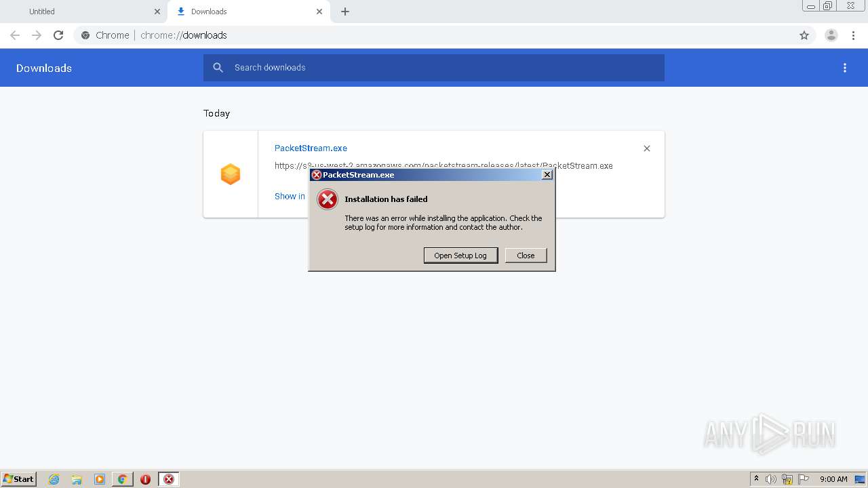Click the PacketStream file icon

tap(231, 174)
